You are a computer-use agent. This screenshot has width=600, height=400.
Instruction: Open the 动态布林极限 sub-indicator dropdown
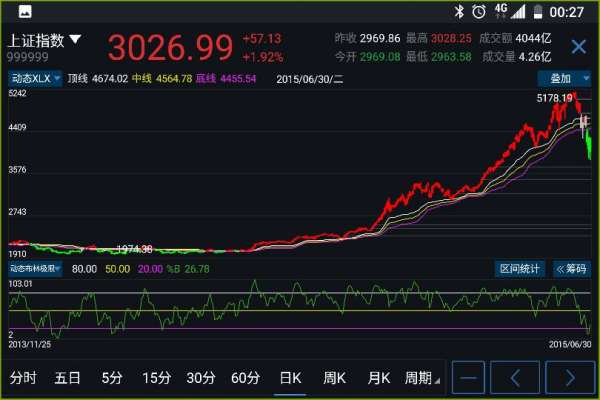point(35,268)
